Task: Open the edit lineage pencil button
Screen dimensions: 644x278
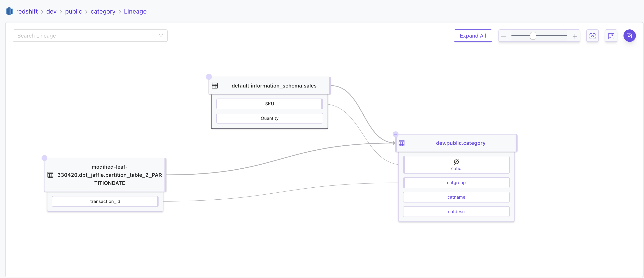Action: [630, 36]
